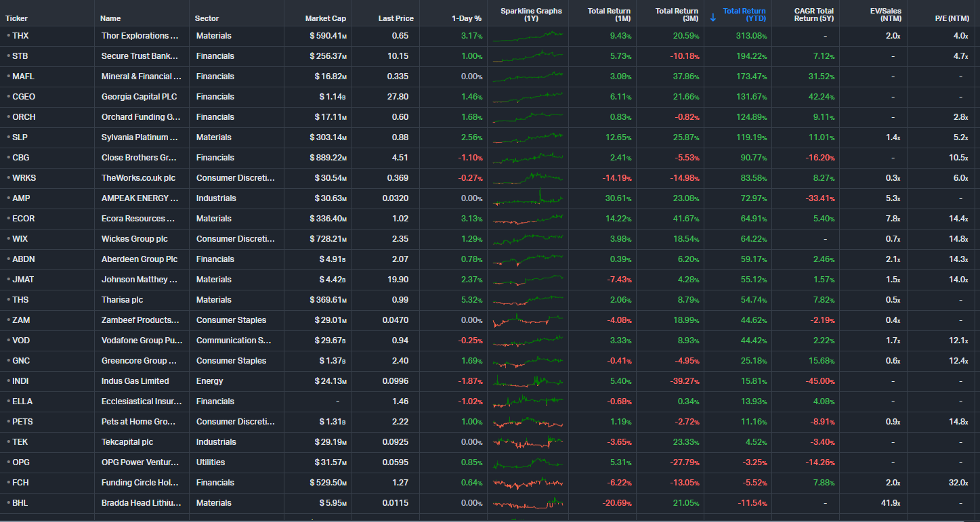Screen dimensions: 980x522
Task: View the Tekcapital plc sparkline chart
Action: [x=528, y=443]
